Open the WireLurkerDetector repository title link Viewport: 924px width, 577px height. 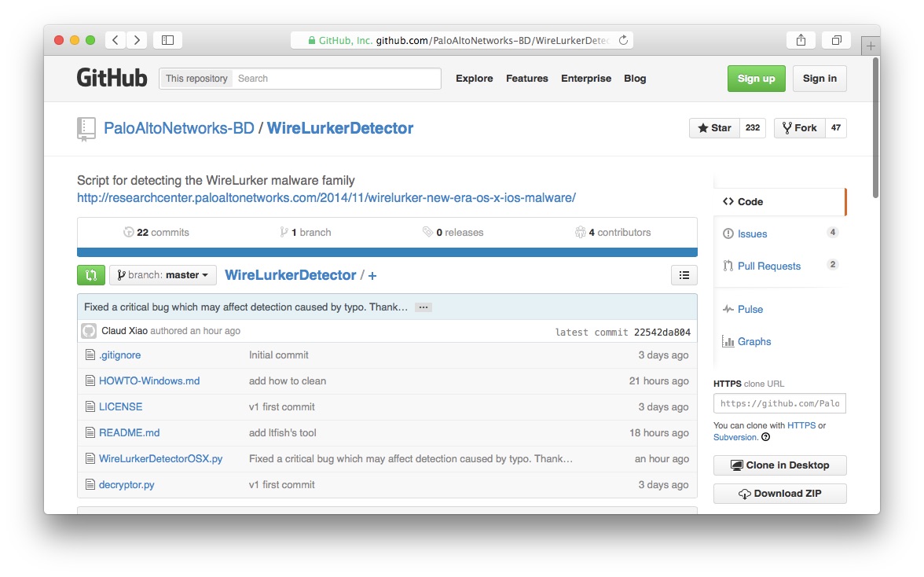pyautogui.click(x=340, y=128)
